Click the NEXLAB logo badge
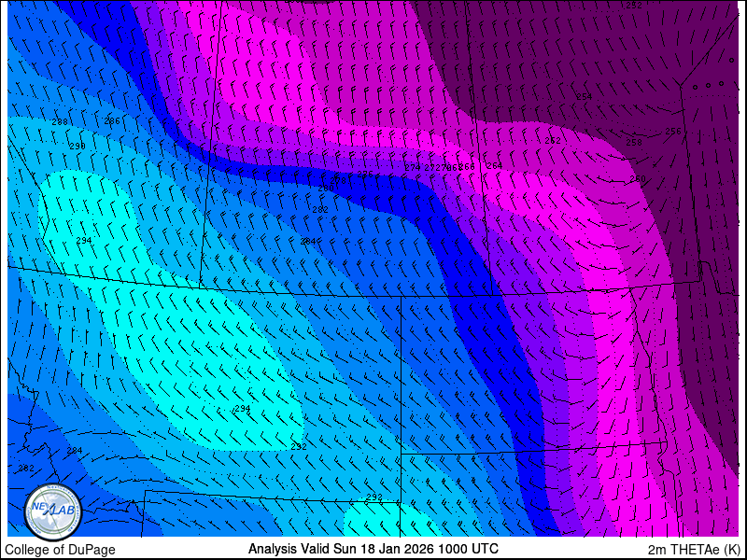The height and width of the screenshot is (560, 747). 53,512
